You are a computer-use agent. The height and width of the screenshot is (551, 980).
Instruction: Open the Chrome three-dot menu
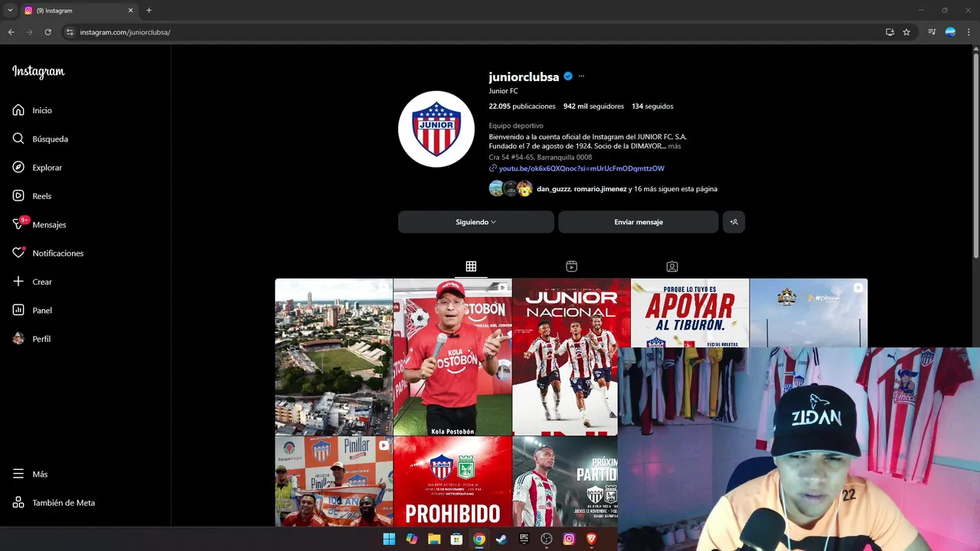[x=969, y=32]
